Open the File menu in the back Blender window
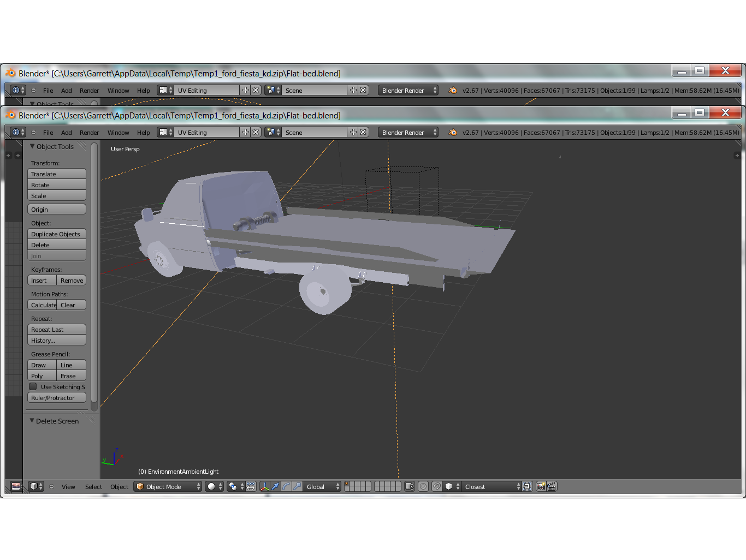 click(x=48, y=91)
